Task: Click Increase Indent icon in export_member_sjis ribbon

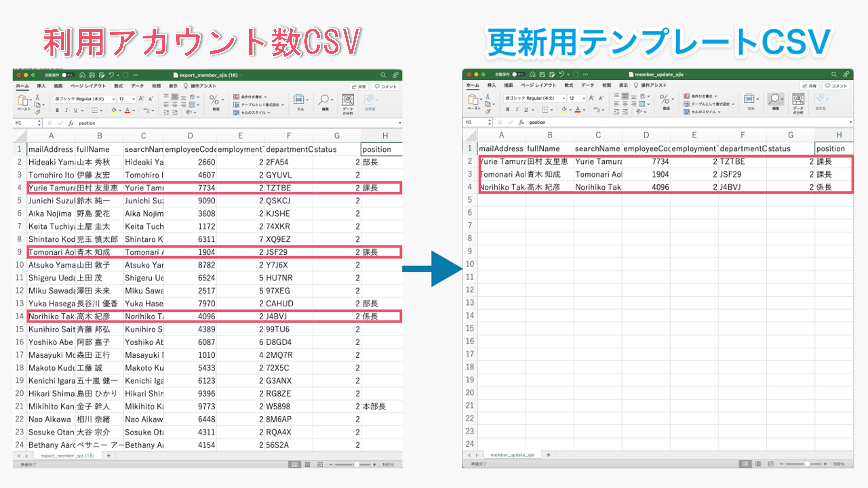Action: point(175,112)
